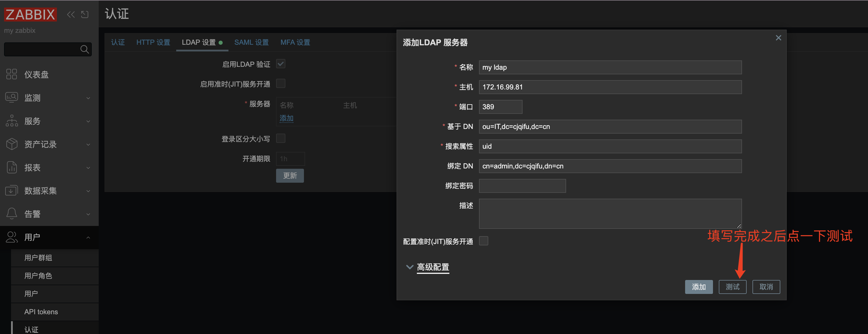Click 绑定密码 input field
Image resolution: width=868 pixels, height=334 pixels.
click(522, 186)
